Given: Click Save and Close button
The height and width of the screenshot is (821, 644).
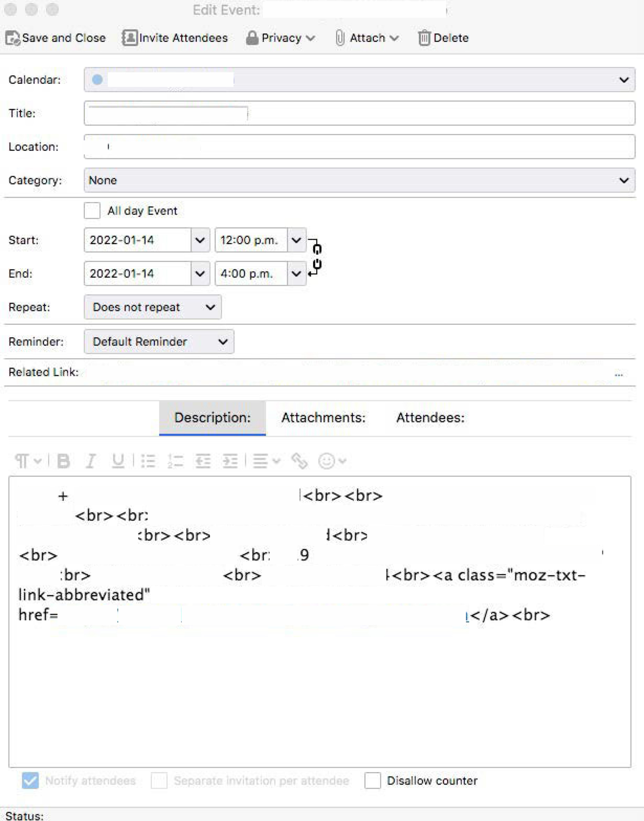Looking at the screenshot, I should point(56,38).
